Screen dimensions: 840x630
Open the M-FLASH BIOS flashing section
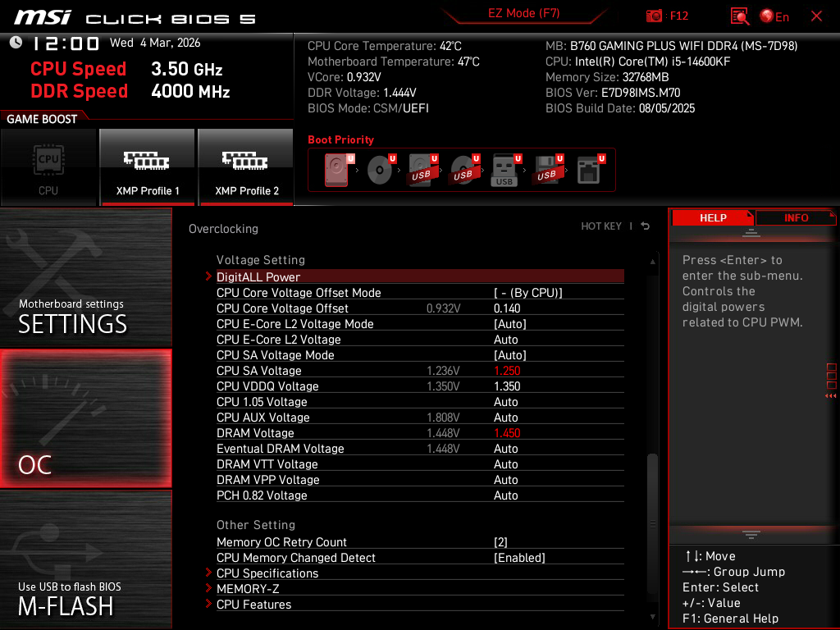[x=85, y=559]
